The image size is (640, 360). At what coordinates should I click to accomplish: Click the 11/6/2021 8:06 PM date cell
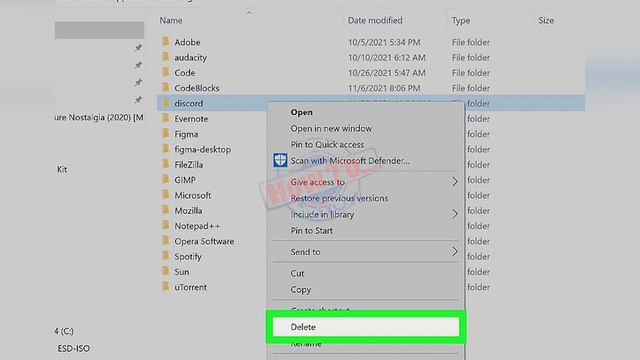point(384,88)
